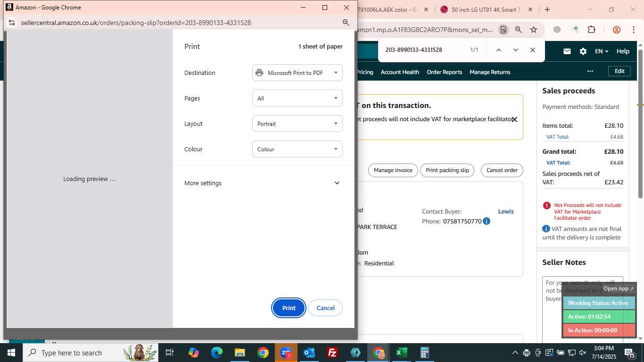Viewport: 644px width, 362px height.
Task: Click the zoom magnifier in popup address bar
Action: (x=346, y=23)
